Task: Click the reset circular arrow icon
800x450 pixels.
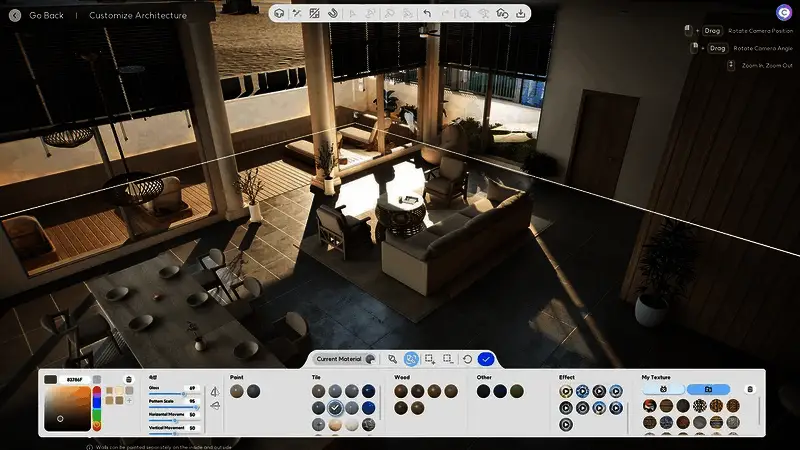Action: (467, 359)
